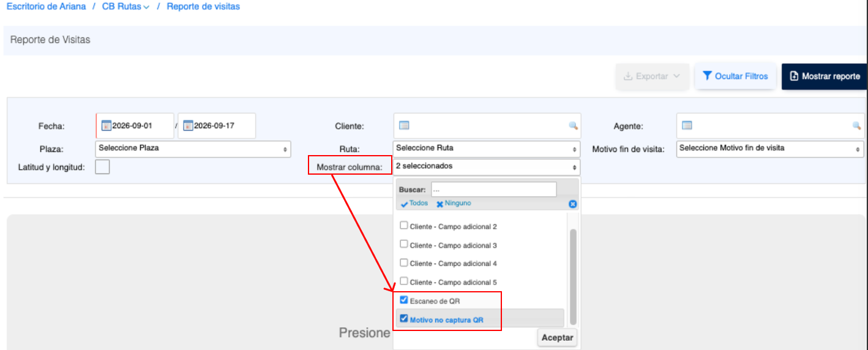The image size is (868, 350).
Task: Collapse the Mostrar columna dropdown
Action: pyautogui.click(x=487, y=167)
